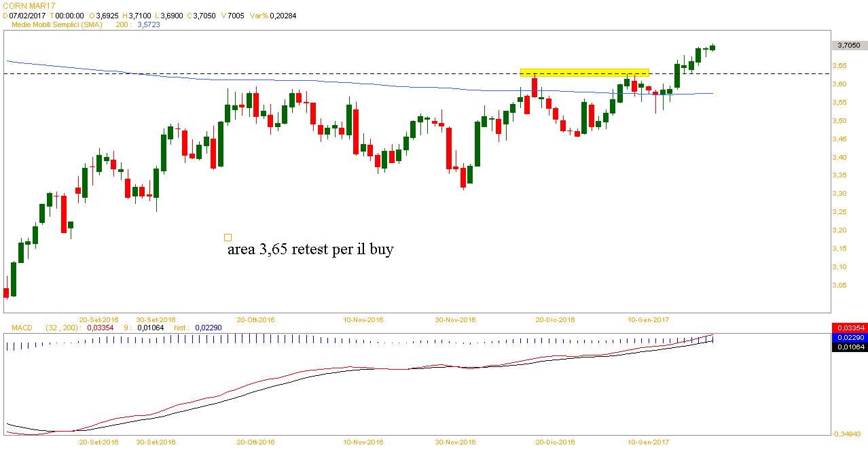Viewport: 868px width, 454px height.
Task: Click the "CORN MAR17" symbol title
Action: (28, 5)
